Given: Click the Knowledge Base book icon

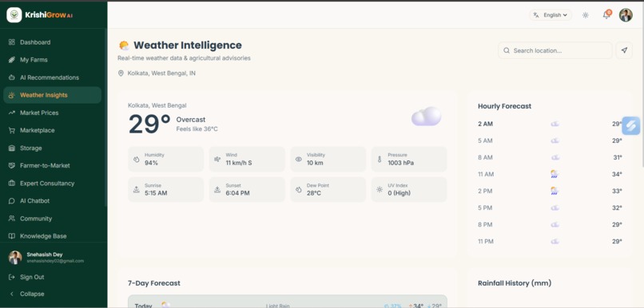Looking at the screenshot, I should tap(11, 236).
